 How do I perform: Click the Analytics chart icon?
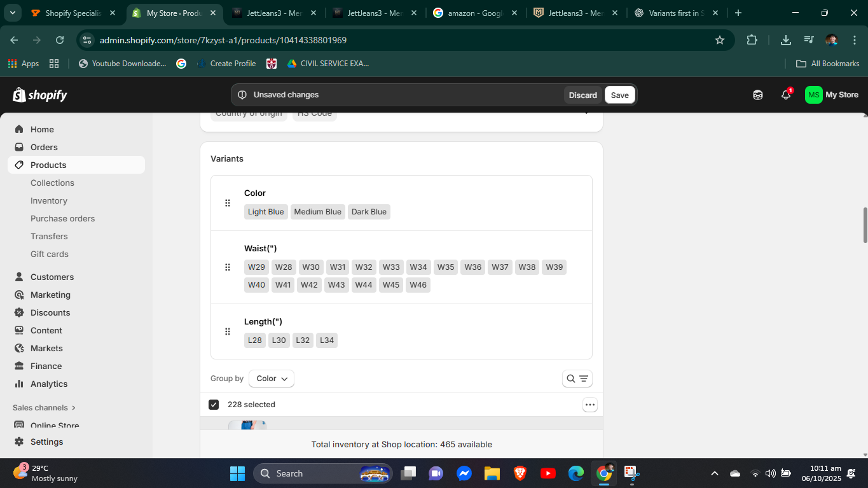pyautogui.click(x=19, y=384)
